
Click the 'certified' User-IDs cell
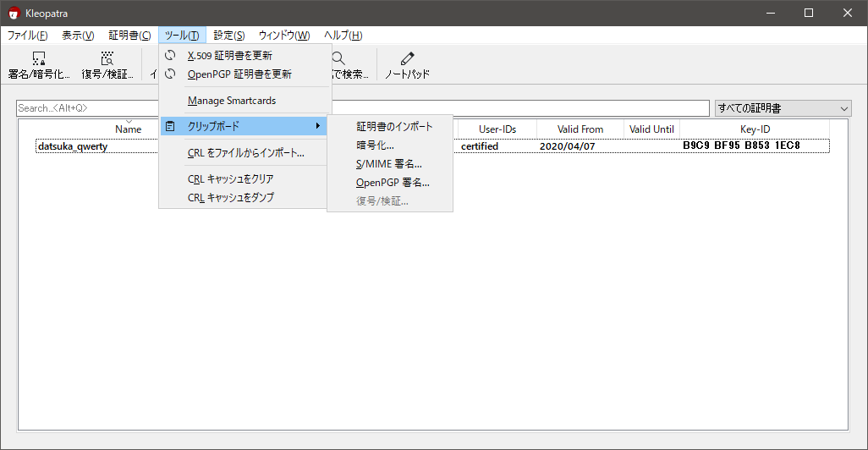point(480,146)
